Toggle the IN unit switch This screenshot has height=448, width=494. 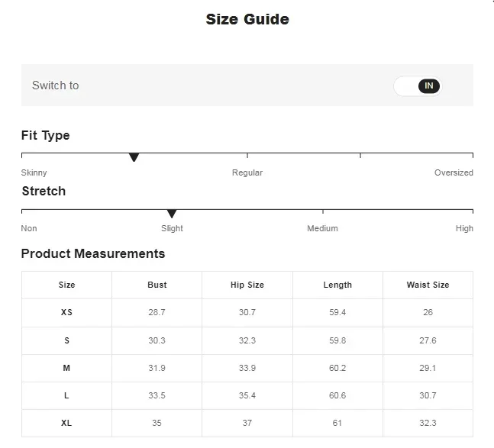[x=418, y=85]
